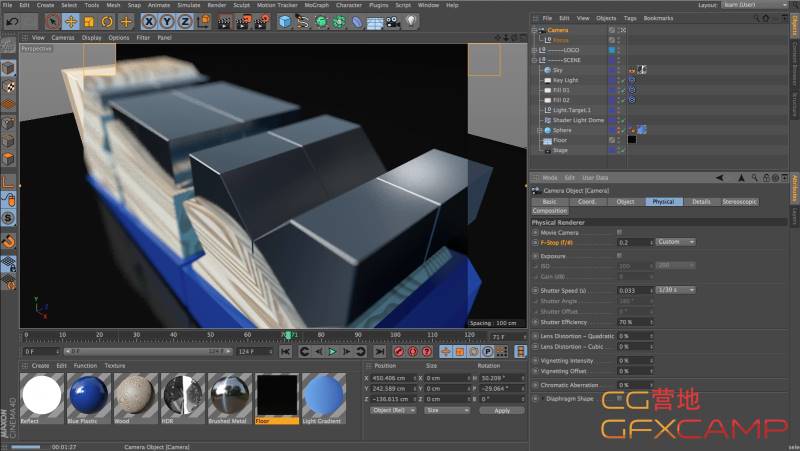The height and width of the screenshot is (451, 800).
Task: Open attribute manager User Data menu
Action: coord(595,178)
